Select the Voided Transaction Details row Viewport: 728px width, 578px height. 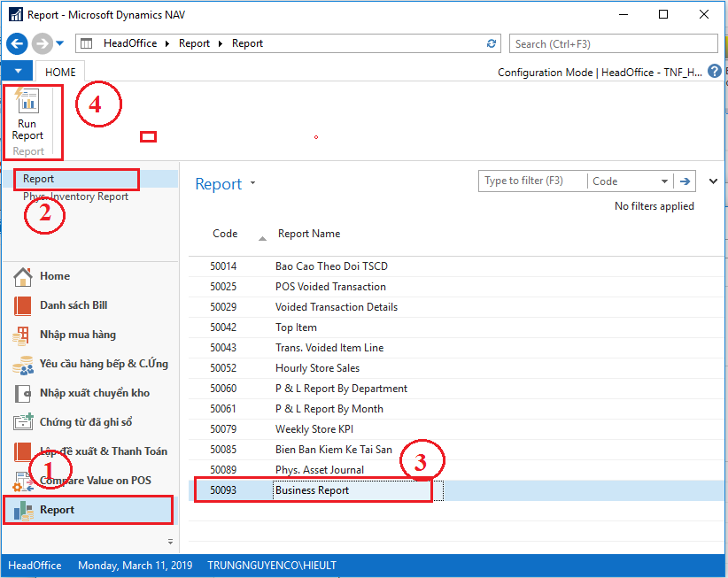pos(456,307)
